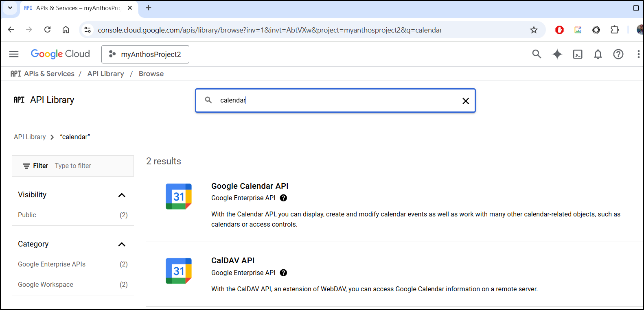Image resolution: width=644 pixels, height=310 pixels.
Task: Open the CalDAV API result
Action: (233, 260)
